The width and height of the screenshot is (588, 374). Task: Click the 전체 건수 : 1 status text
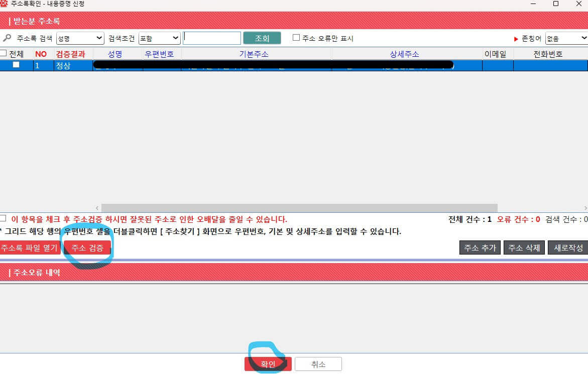pyautogui.click(x=469, y=219)
